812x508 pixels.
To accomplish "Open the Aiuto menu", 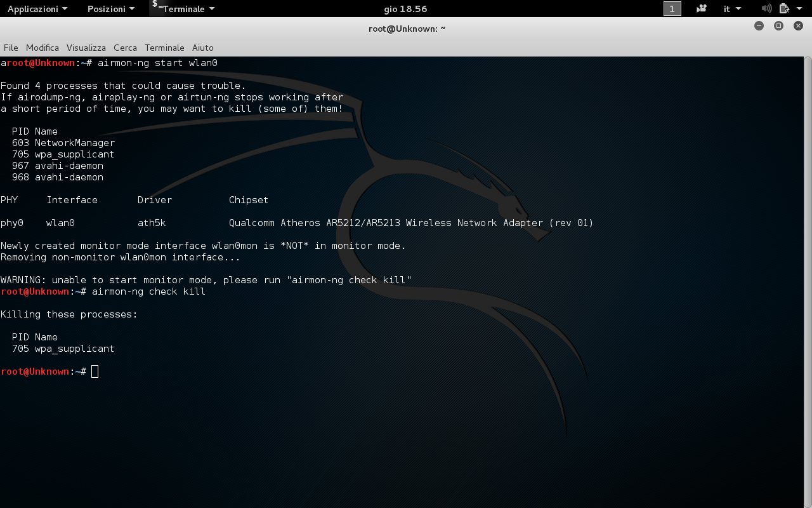I will tap(203, 48).
